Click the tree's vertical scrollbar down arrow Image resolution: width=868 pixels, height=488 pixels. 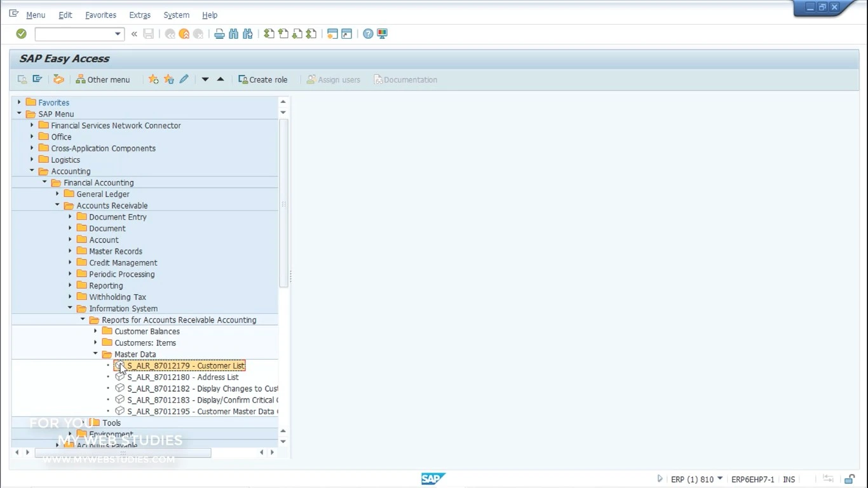(283, 442)
